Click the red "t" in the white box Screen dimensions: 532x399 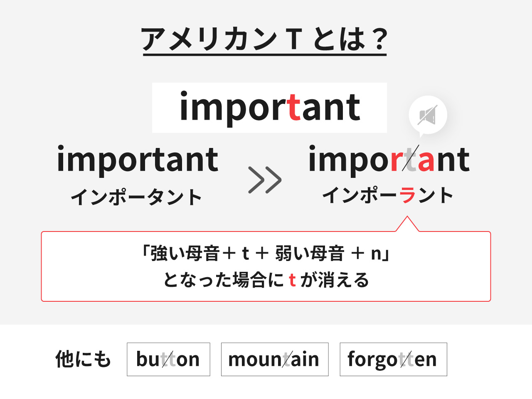coord(294,108)
